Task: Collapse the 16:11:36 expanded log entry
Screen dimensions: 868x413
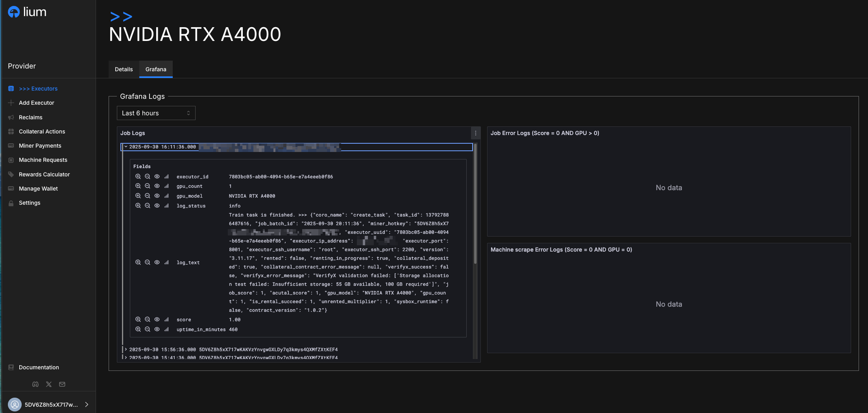Action: pos(126,147)
